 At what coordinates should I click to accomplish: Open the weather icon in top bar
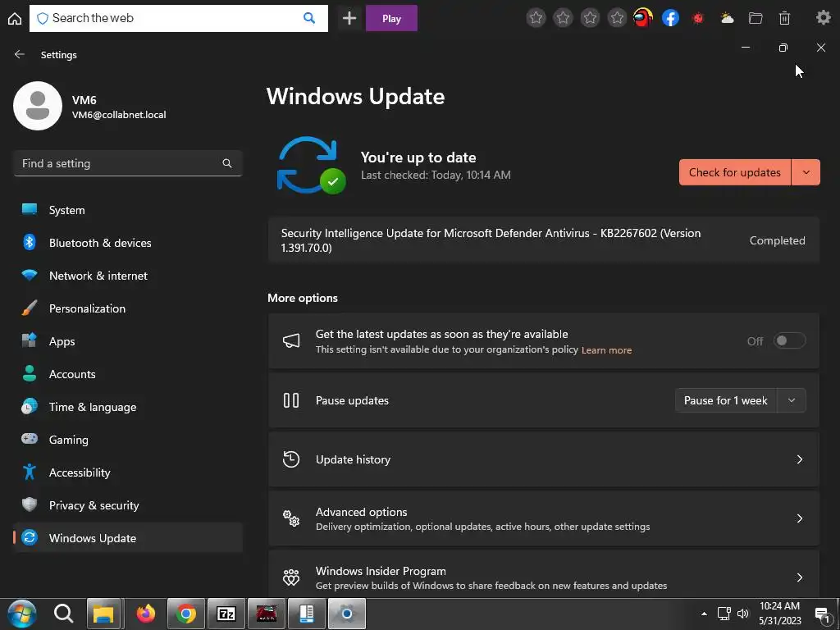[x=727, y=18]
